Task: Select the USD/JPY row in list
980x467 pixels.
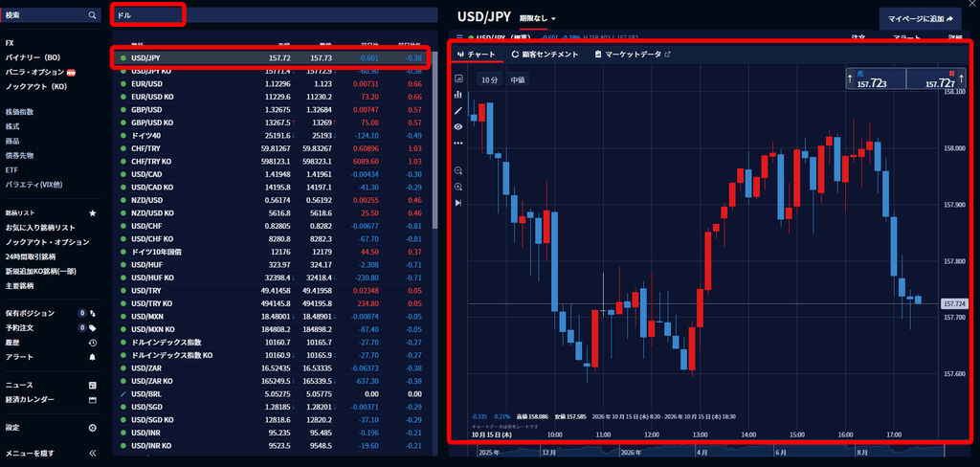Action: pos(271,57)
